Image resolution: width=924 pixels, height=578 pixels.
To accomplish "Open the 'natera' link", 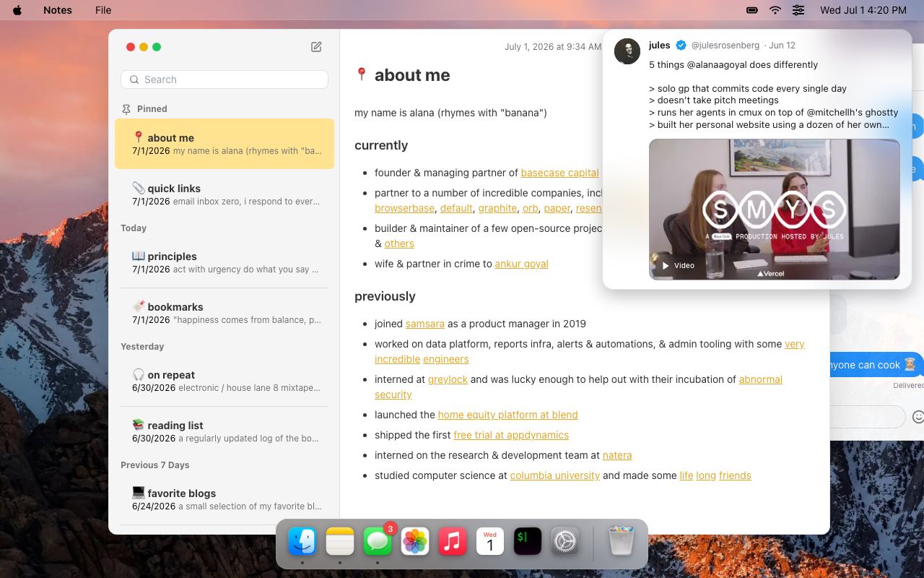I will click(617, 455).
